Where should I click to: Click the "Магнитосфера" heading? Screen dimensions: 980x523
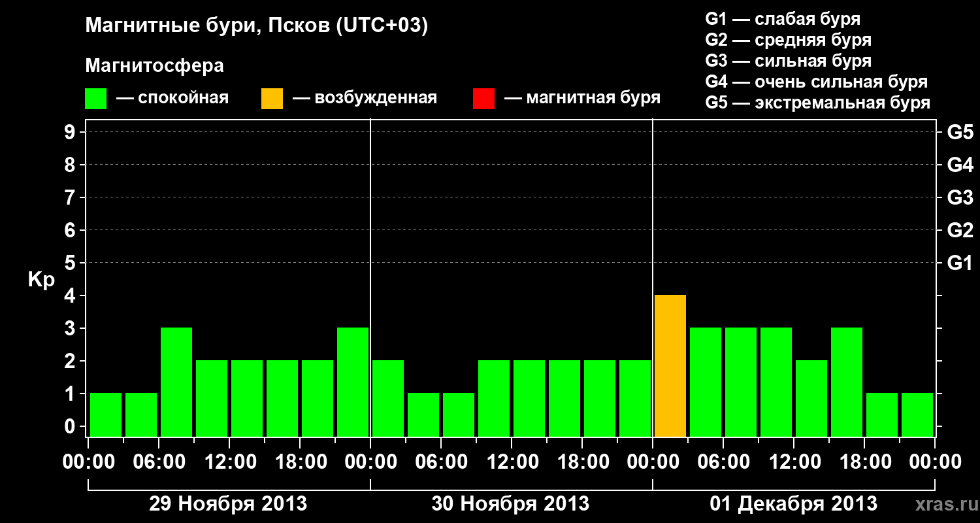pyautogui.click(x=154, y=66)
